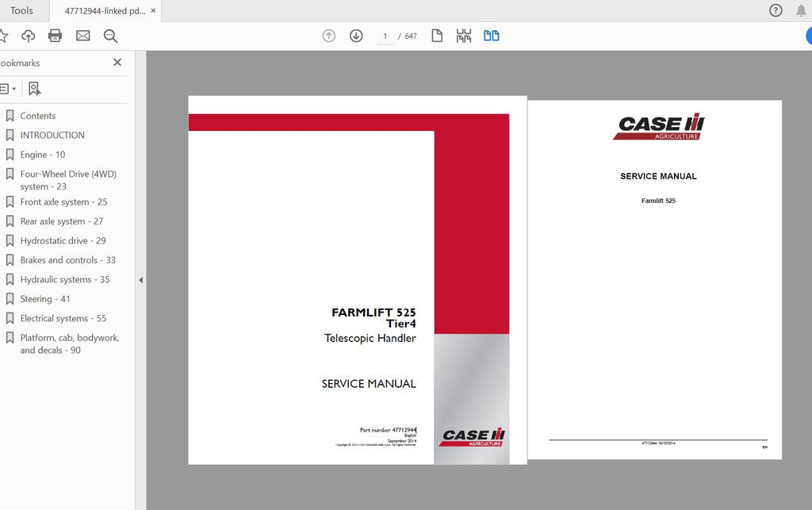Click Telescopic Handler text on cover
The width and height of the screenshot is (812, 510).
pyautogui.click(x=370, y=338)
